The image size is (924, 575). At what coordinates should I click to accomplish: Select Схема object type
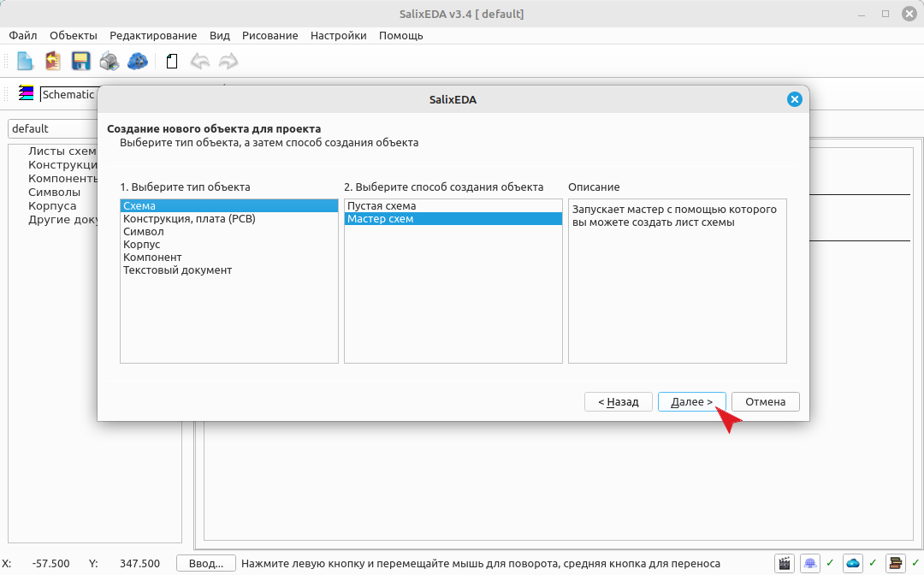pos(228,205)
